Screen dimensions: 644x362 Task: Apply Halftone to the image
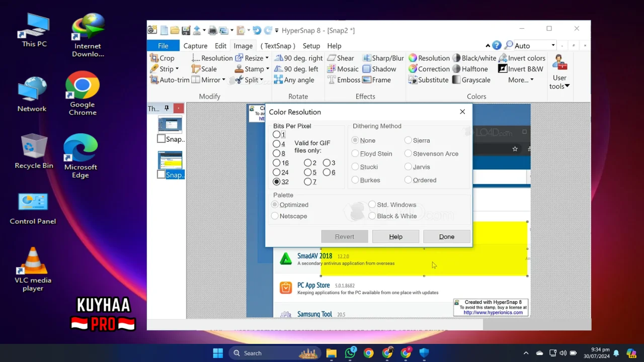470,69
